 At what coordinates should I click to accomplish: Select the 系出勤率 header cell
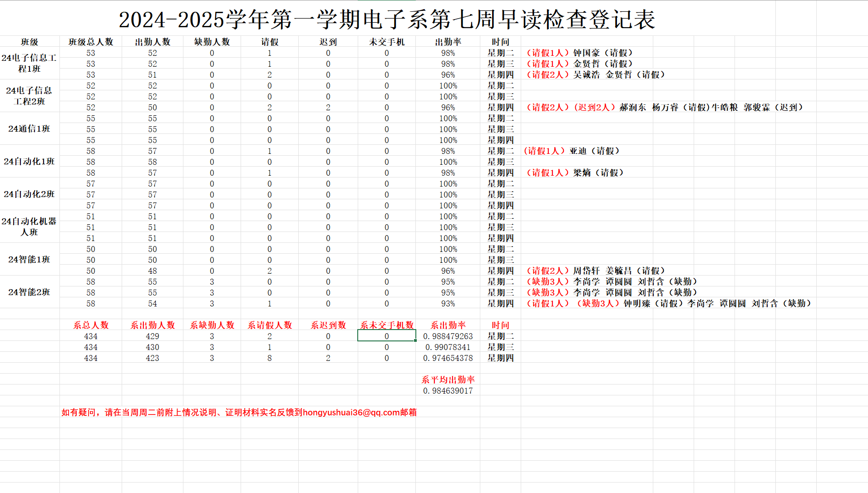448,325
